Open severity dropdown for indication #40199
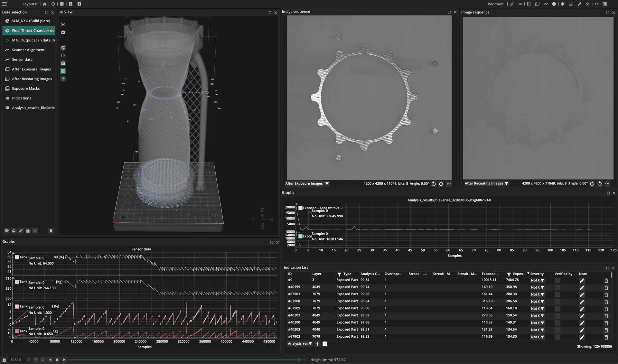The width and height of the screenshot is (618, 364). 542,287
